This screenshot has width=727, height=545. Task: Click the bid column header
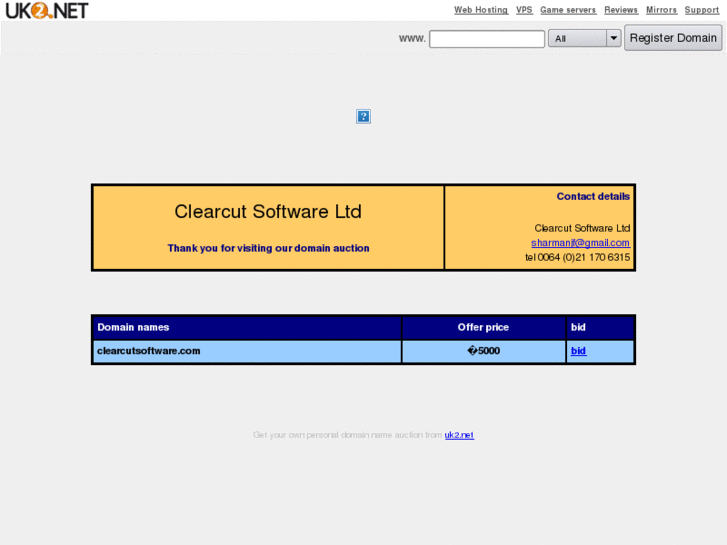coord(600,327)
